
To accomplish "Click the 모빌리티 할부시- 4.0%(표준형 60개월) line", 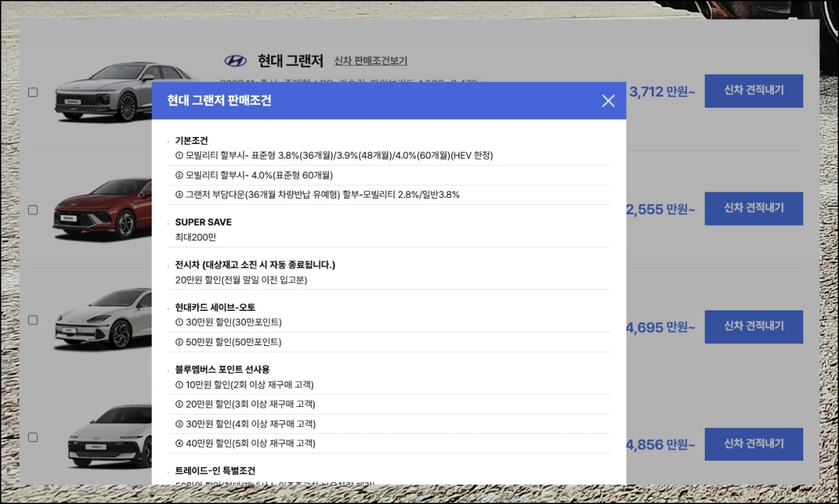I will tap(254, 175).
